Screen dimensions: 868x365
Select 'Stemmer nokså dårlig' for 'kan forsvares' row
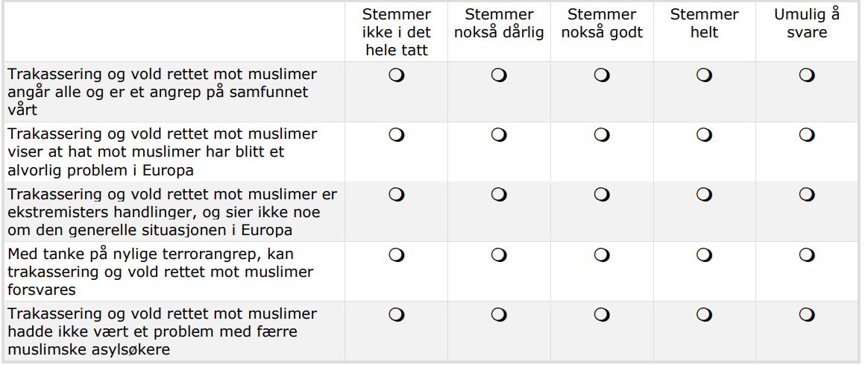pyautogui.click(x=499, y=255)
